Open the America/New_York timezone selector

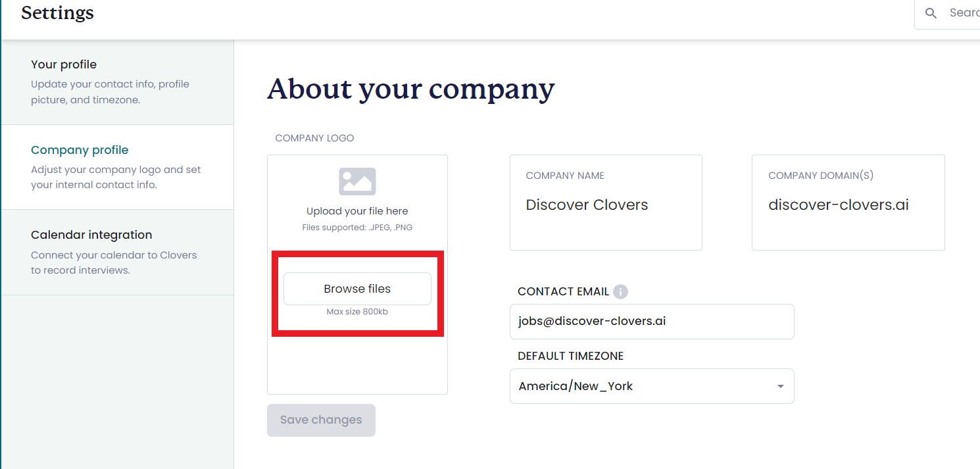click(652, 386)
